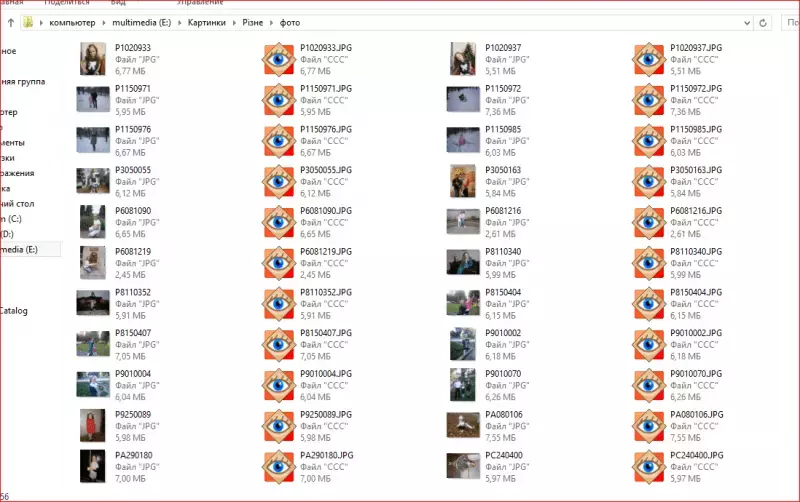
Task: Click the file name 'P6081216'
Action: click(x=503, y=211)
